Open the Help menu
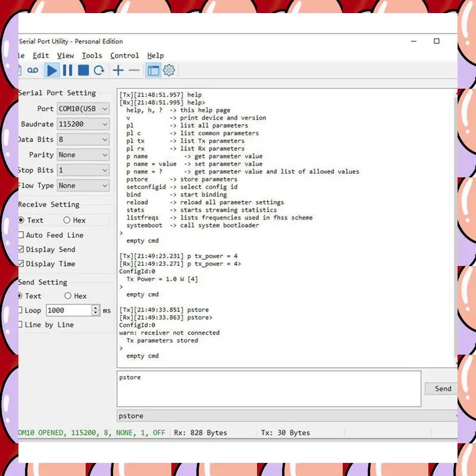This screenshot has width=476, height=476. 155,55
